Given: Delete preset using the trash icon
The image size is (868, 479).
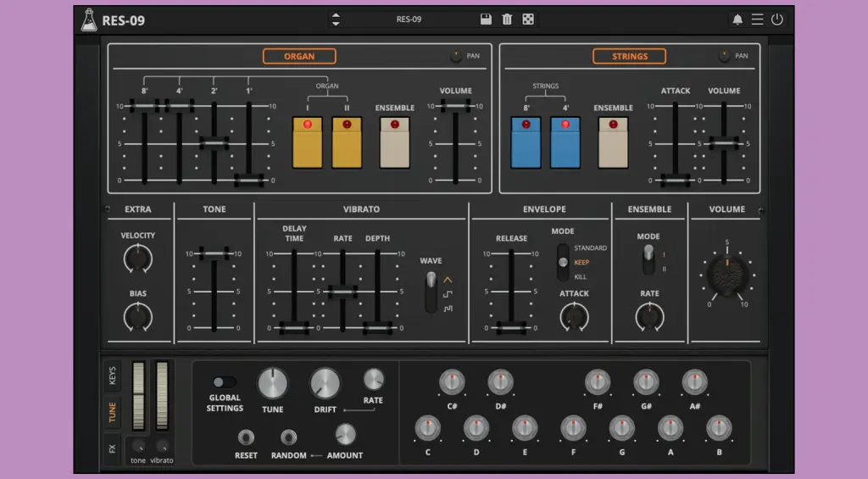Looking at the screenshot, I should tap(507, 19).
